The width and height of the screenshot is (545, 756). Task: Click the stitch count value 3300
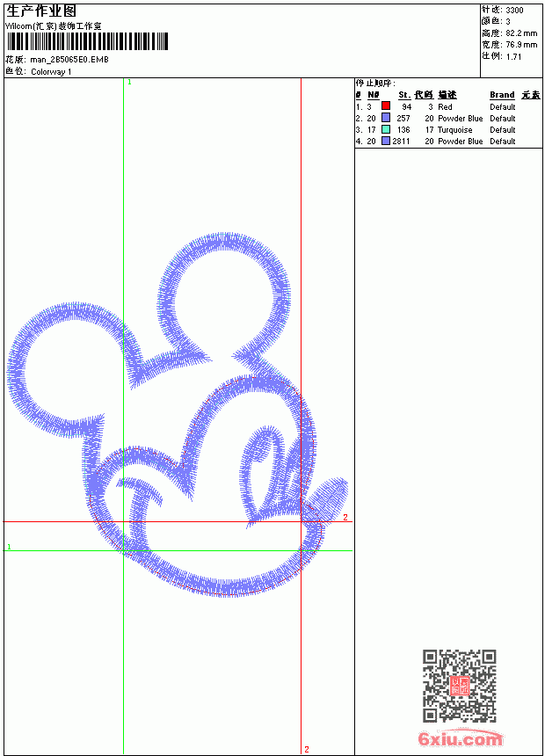point(514,11)
